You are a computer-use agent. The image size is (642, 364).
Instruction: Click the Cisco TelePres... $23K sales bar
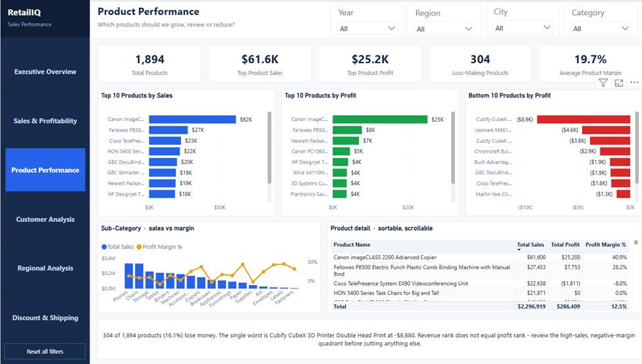click(x=165, y=140)
